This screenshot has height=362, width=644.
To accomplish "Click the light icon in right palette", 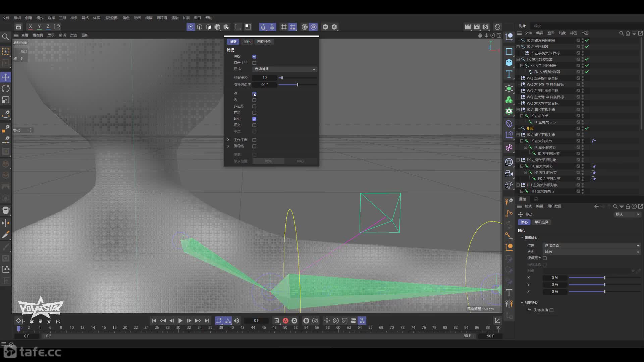I will click(509, 185).
